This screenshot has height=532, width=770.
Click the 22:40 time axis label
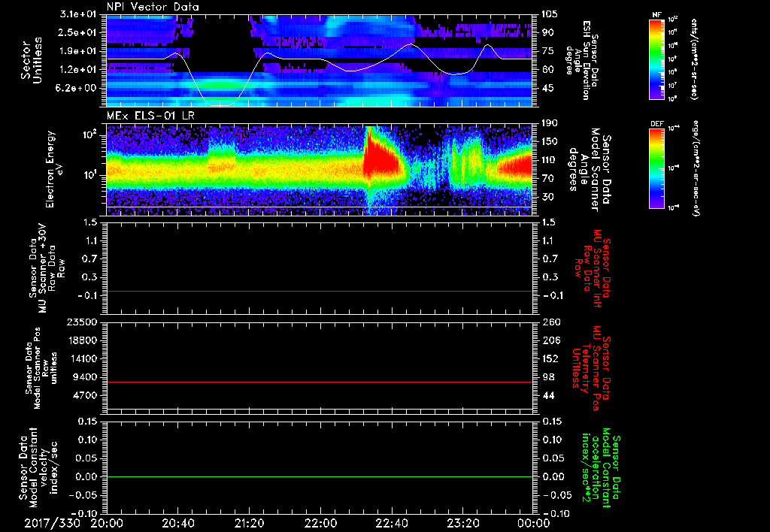click(x=391, y=523)
